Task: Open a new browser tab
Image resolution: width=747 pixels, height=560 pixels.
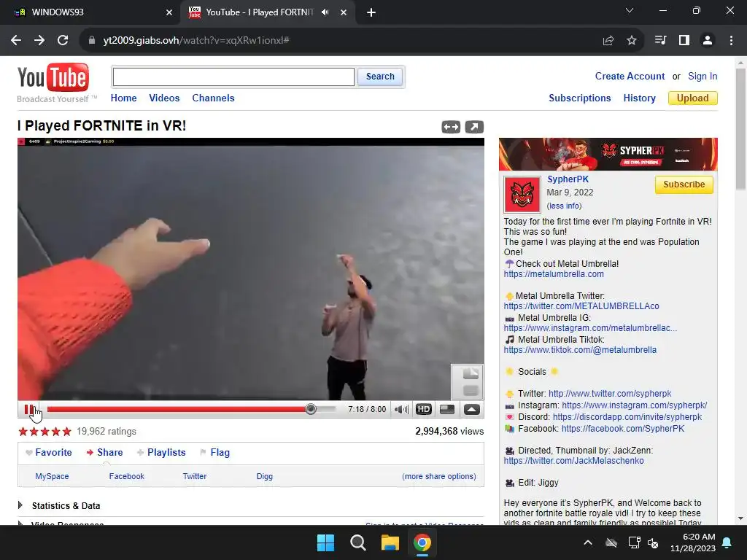Action: coord(371,13)
